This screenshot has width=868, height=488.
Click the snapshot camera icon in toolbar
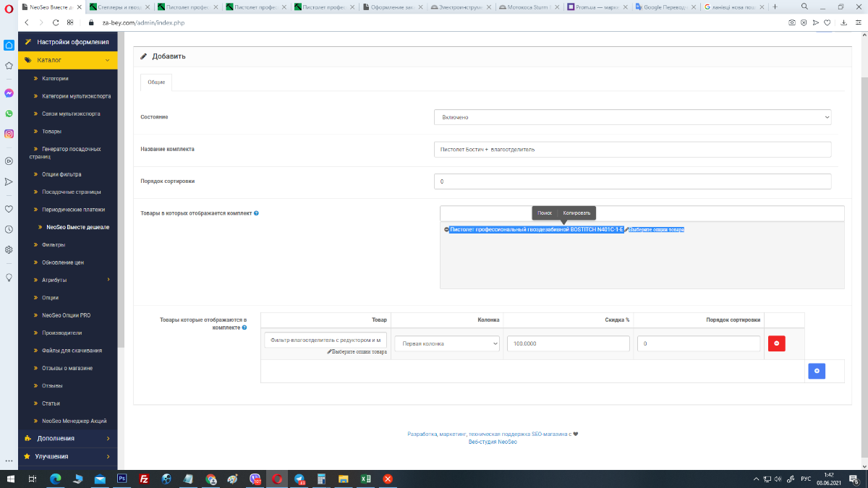(792, 22)
